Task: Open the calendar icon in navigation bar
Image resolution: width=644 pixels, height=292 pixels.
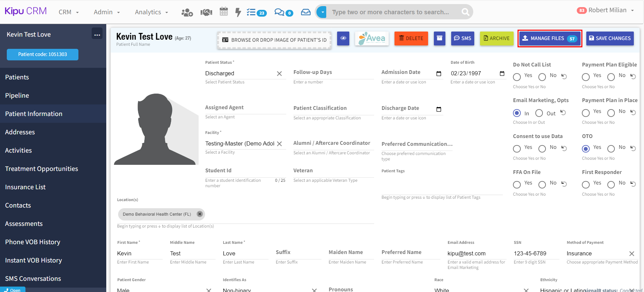Action: [224, 12]
